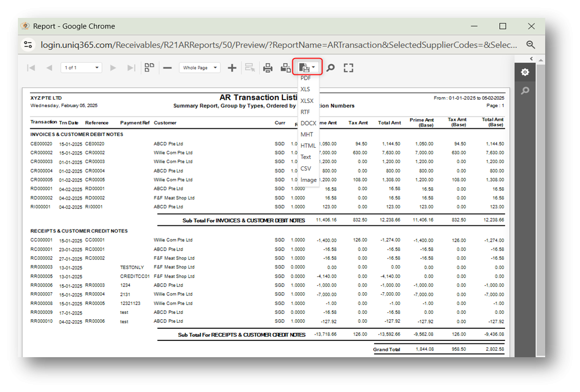
Task: Zoom in with the plus button
Action: (x=232, y=68)
